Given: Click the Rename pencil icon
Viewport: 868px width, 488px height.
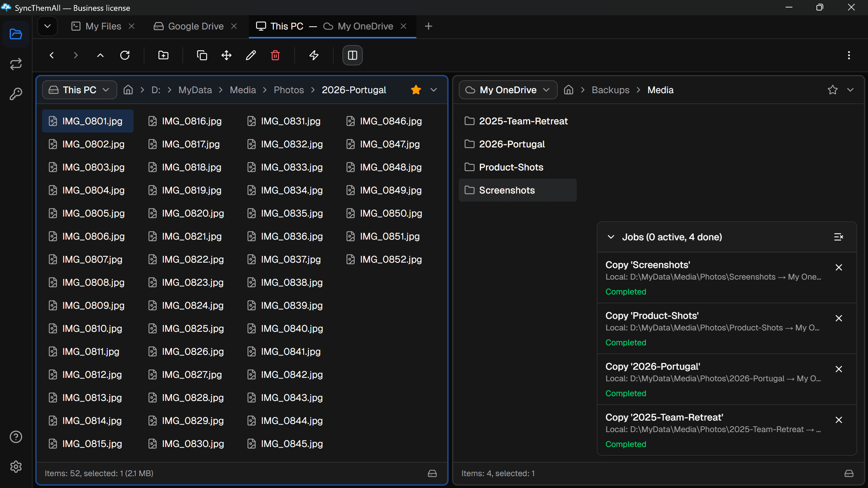Looking at the screenshot, I should 251,55.
